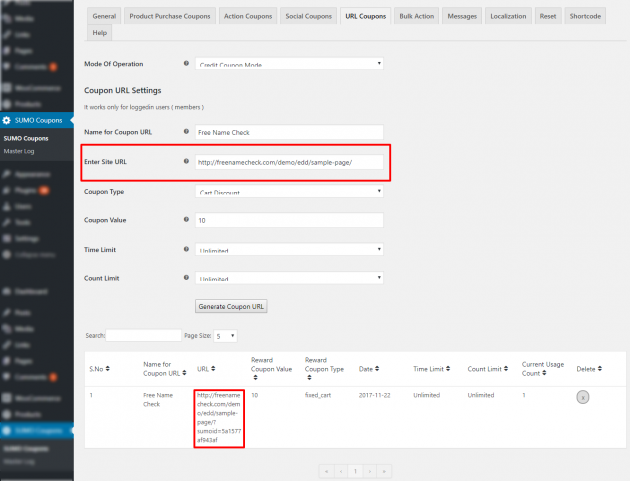The height and width of the screenshot is (481, 630).
Task: Open the Bulk Action tab
Action: (x=417, y=16)
